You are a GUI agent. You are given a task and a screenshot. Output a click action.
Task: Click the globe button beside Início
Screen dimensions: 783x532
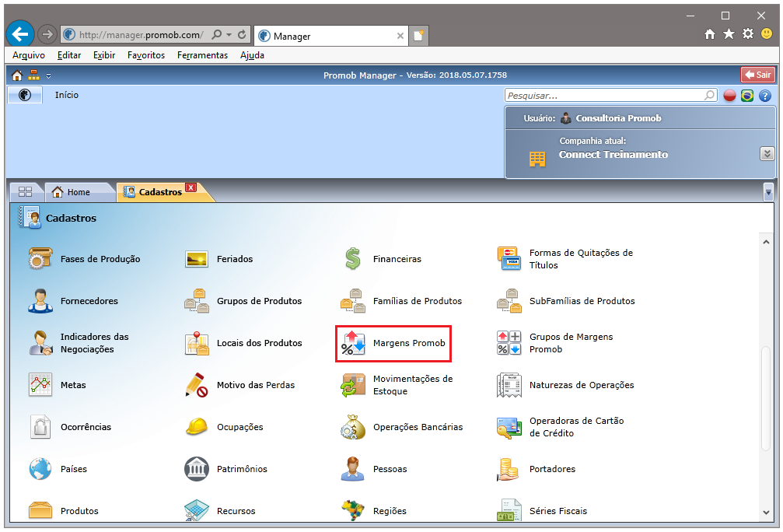pos(24,95)
